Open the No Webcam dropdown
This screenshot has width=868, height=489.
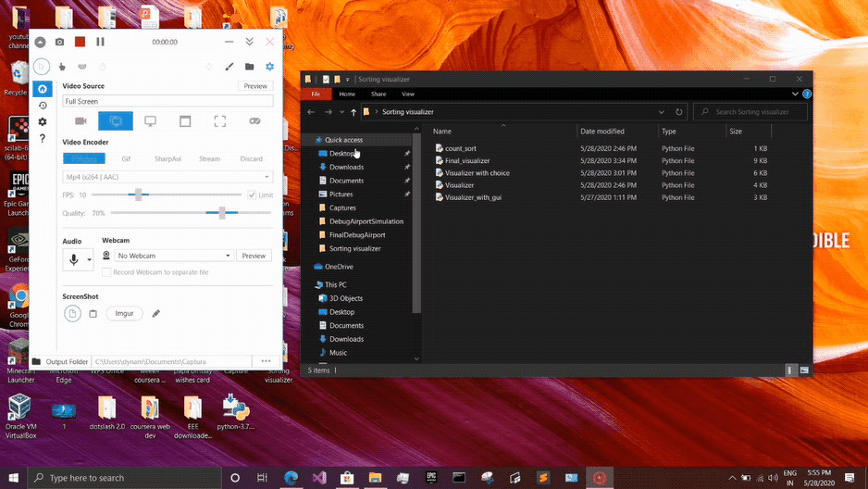coord(174,256)
